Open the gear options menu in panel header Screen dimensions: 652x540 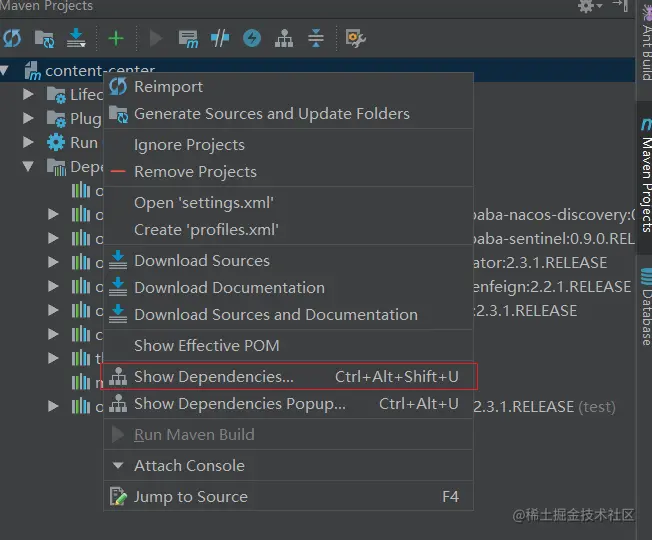click(590, 6)
